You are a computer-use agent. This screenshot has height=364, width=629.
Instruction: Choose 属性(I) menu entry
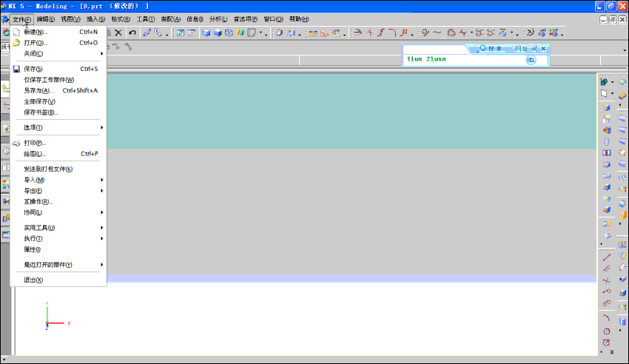(x=58, y=249)
